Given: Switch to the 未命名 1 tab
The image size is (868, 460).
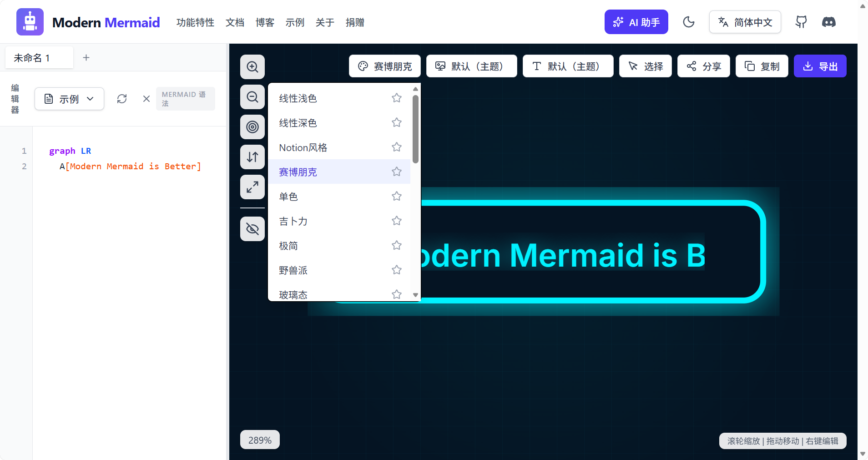Looking at the screenshot, I should (x=39, y=58).
